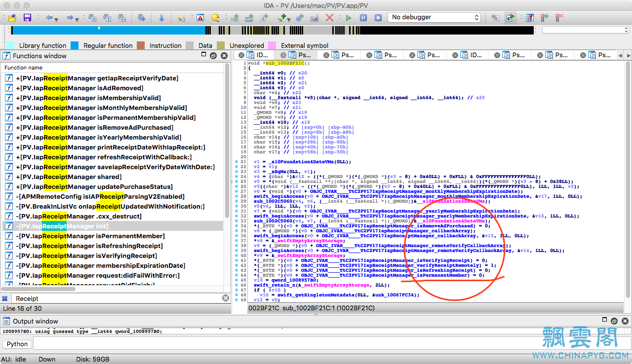Image resolution: width=632 pixels, height=364 pixels.
Task: Close the Output window panel
Action: pyautogui.click(x=626, y=321)
